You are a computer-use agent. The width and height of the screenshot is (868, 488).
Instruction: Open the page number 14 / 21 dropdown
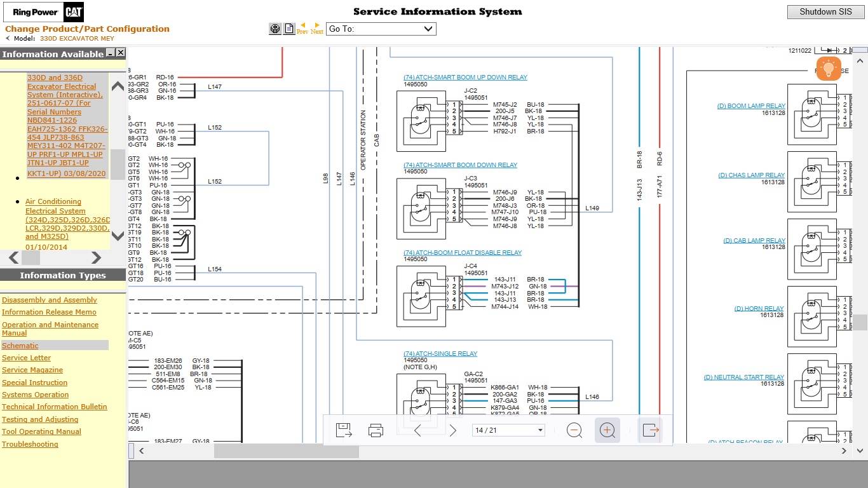509,430
